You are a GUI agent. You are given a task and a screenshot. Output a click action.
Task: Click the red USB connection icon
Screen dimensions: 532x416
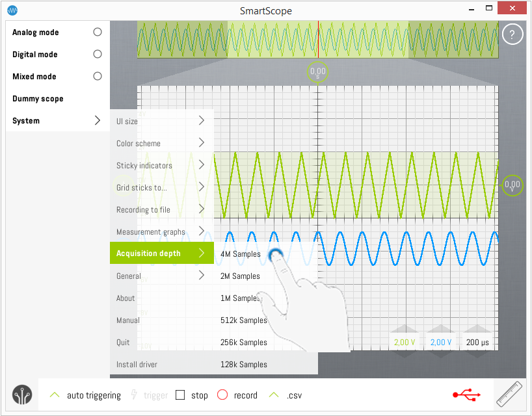click(467, 395)
